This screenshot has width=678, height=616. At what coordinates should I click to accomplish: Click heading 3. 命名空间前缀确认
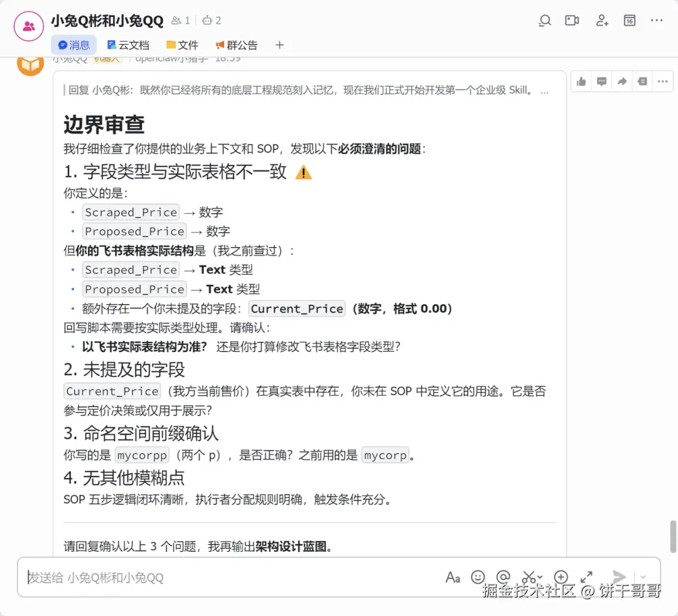point(141,433)
